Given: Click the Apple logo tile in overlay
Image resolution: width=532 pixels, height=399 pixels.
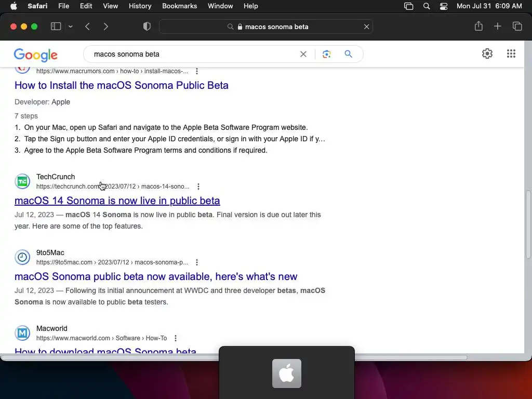Looking at the screenshot, I should click(287, 373).
